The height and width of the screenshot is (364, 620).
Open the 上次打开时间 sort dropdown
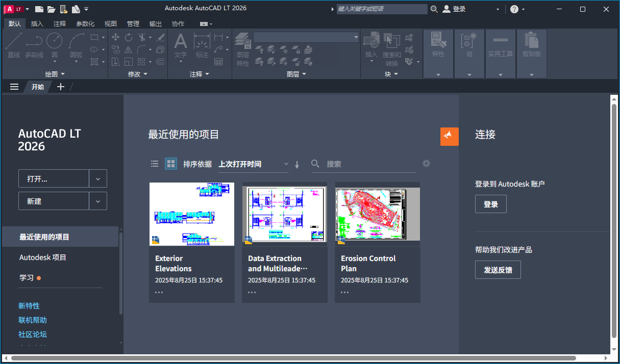point(253,164)
